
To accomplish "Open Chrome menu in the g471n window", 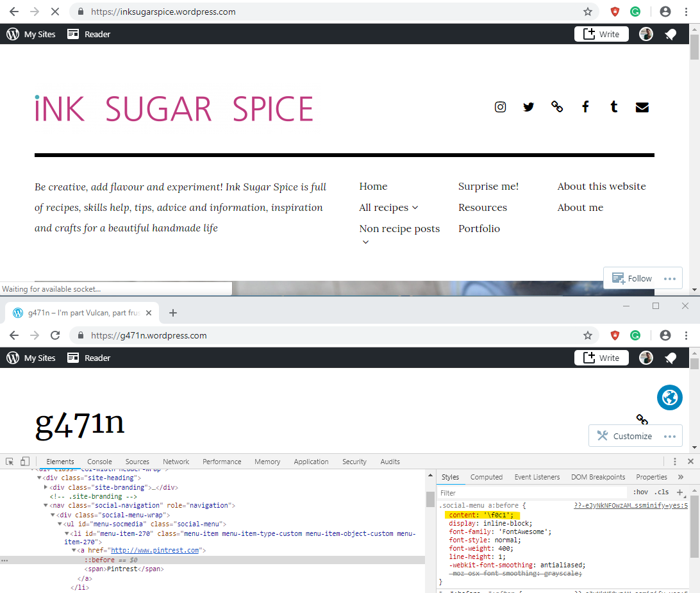I will click(x=686, y=335).
